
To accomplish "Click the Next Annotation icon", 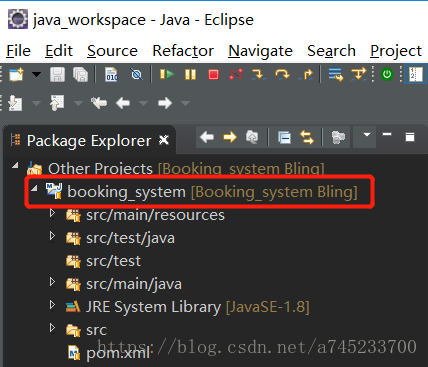I will pyautogui.click(x=16, y=103).
